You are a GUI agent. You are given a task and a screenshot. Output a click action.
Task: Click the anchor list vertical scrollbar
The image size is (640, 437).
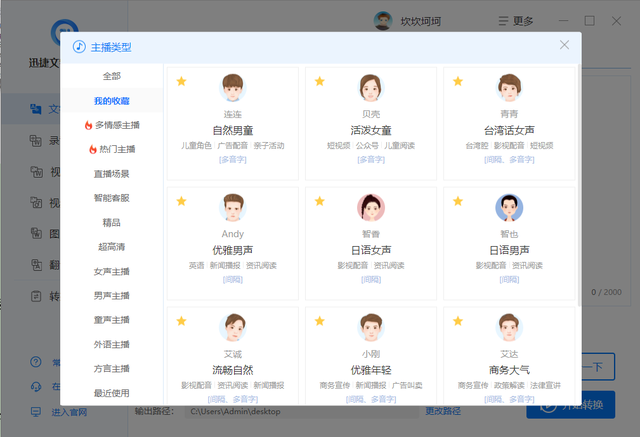coord(579,184)
